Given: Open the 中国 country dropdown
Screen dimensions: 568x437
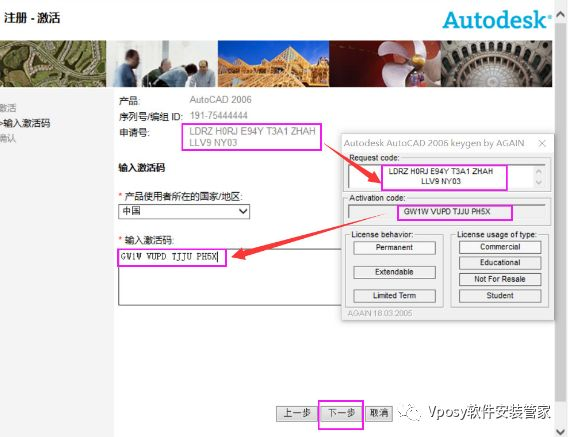Looking at the screenshot, I should pyautogui.click(x=184, y=211).
